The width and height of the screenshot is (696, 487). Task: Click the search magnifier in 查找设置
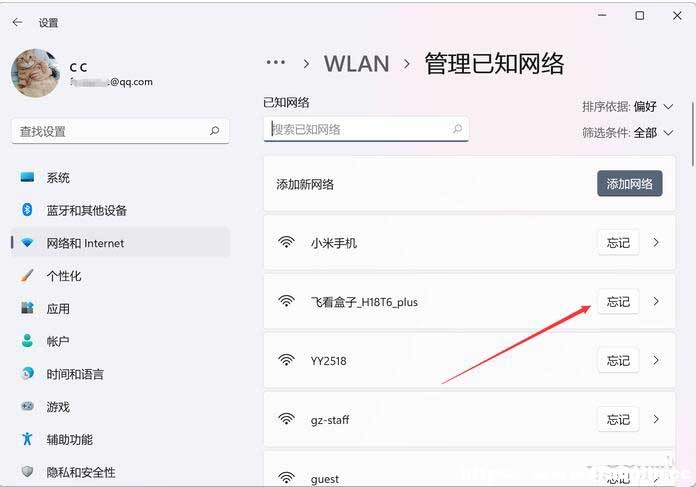(x=215, y=131)
